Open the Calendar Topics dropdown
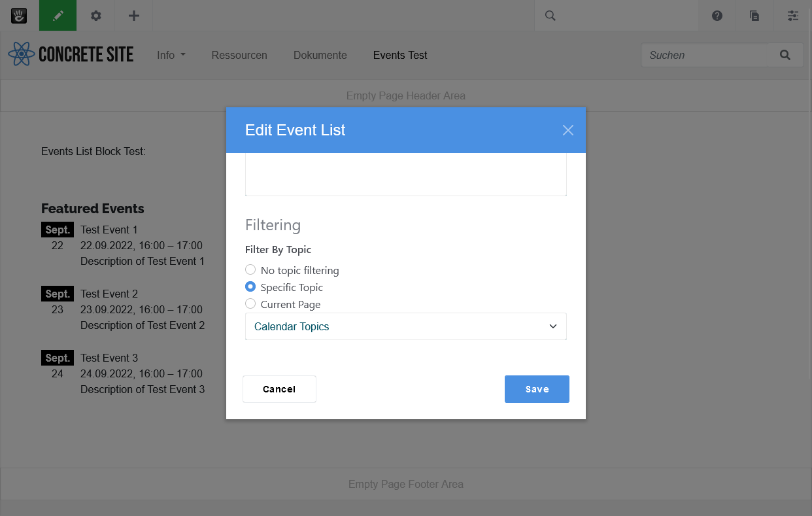This screenshot has height=516, width=812. point(405,326)
